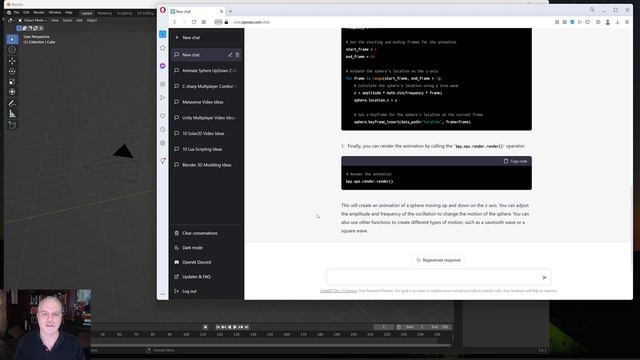Open Opera sidebar three-dot more options

(x=162, y=294)
